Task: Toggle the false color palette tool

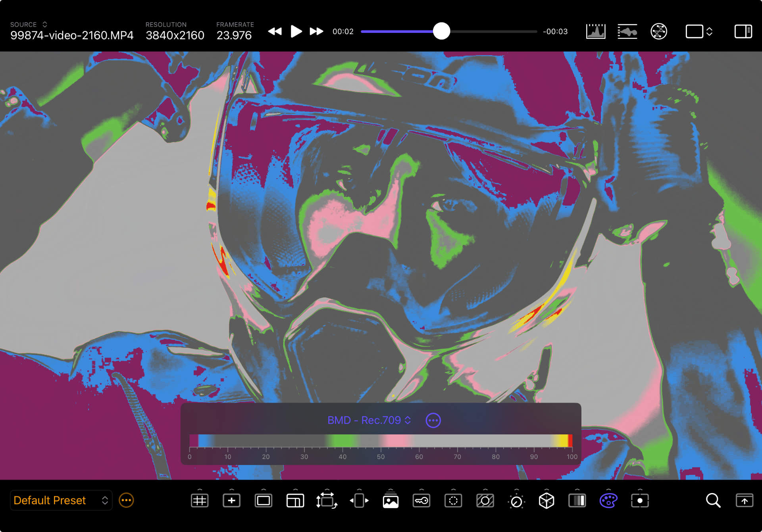Action: (608, 501)
